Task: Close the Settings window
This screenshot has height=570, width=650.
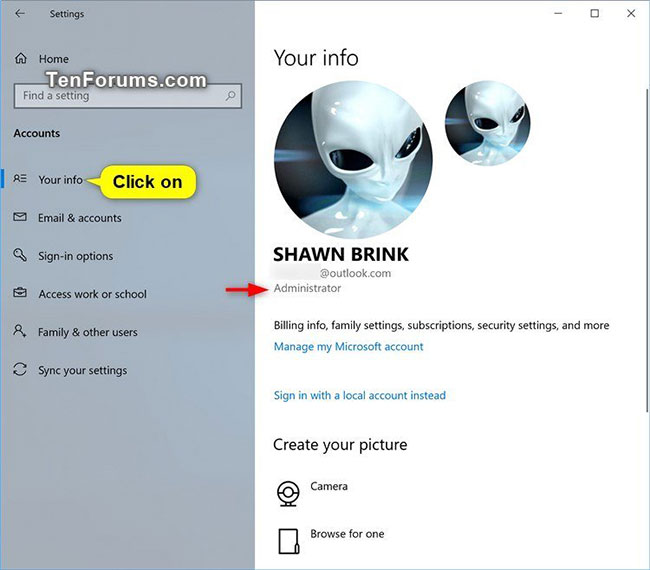Action: (x=631, y=13)
